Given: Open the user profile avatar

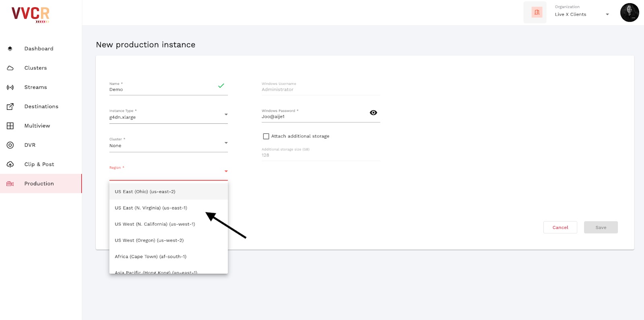Looking at the screenshot, I should (630, 12).
